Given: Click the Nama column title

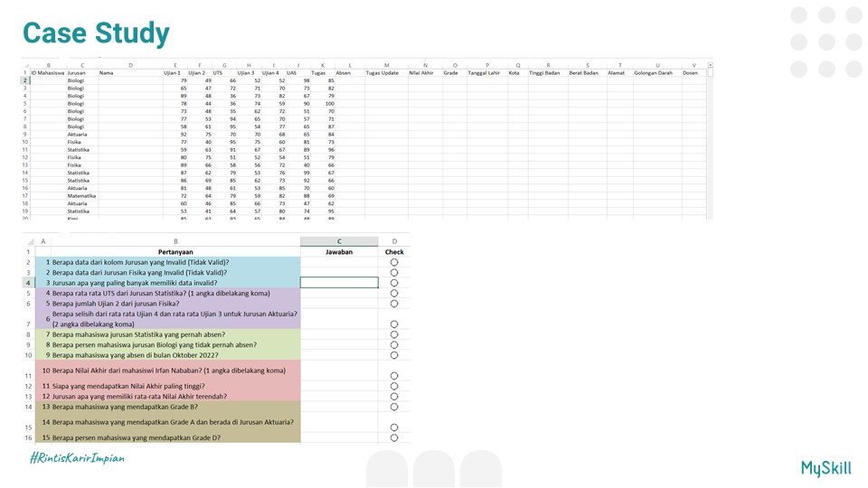Looking at the screenshot, I should (x=107, y=73).
